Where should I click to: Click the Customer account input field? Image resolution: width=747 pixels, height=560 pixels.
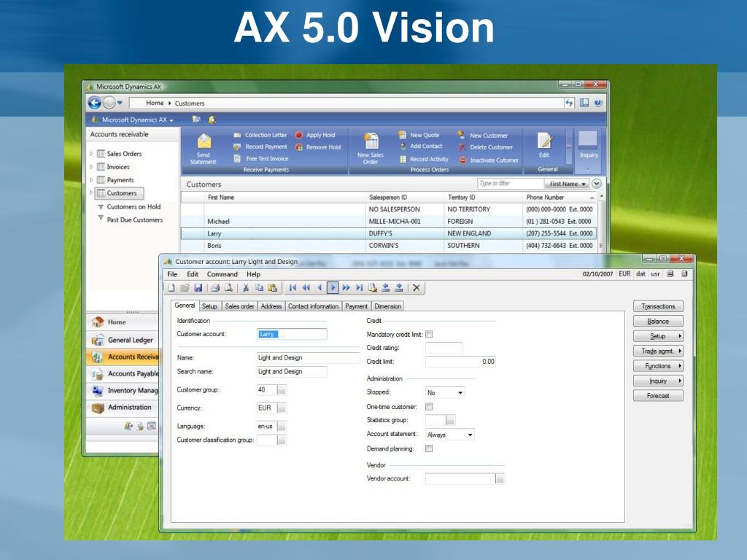click(x=292, y=334)
